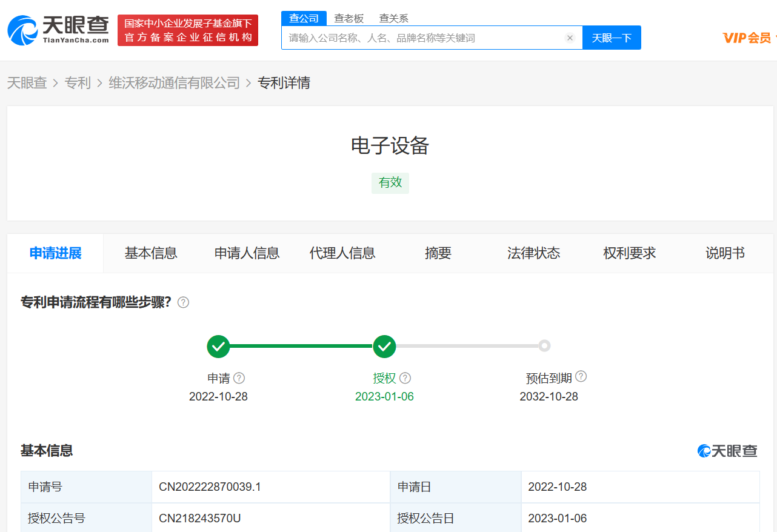This screenshot has height=532, width=777.
Task: Click 2023-01-06 in the 授权公告日 row
Action: pos(558,518)
